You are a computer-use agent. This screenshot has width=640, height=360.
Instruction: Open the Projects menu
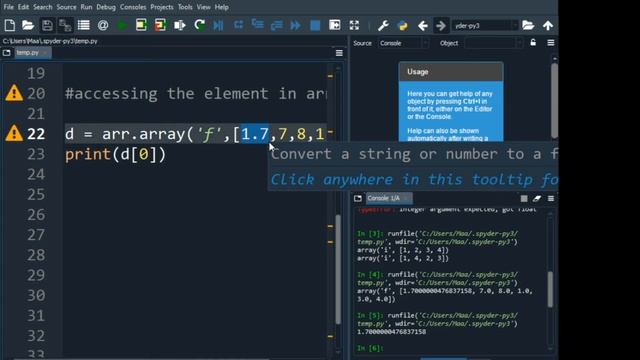pos(162,7)
